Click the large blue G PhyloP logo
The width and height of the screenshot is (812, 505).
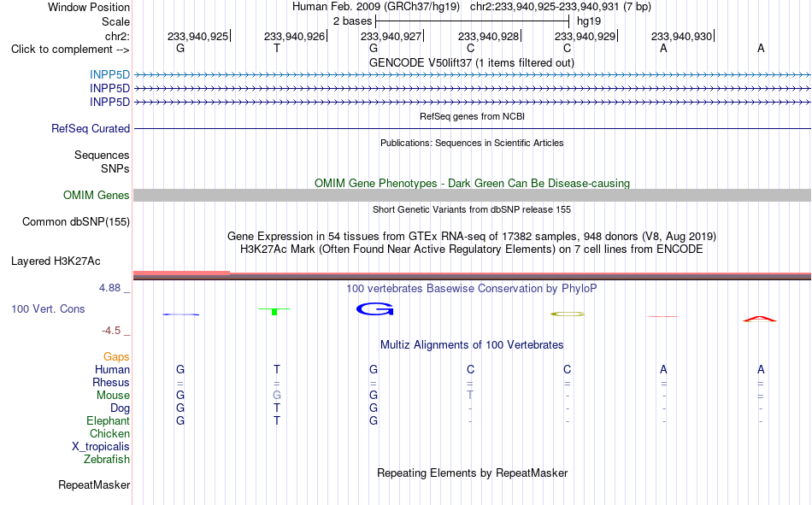[x=374, y=309]
